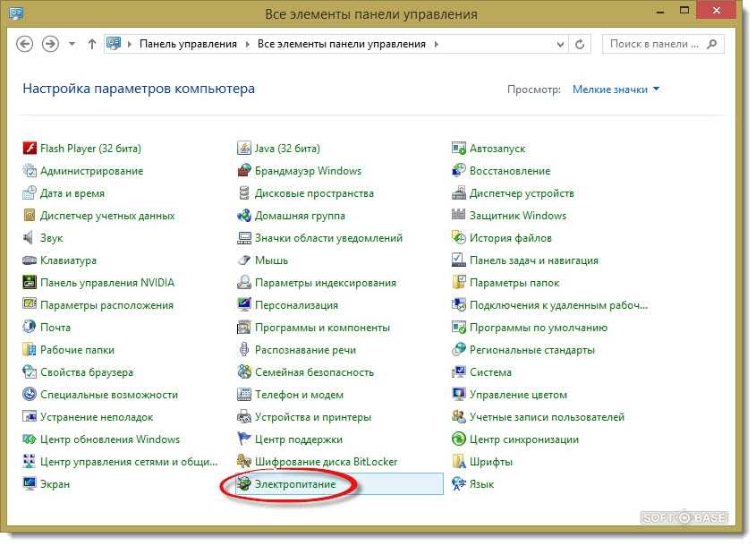Screen dimensions: 756x546
Task: Click the Центр поддержки flag icon
Action: (244, 439)
